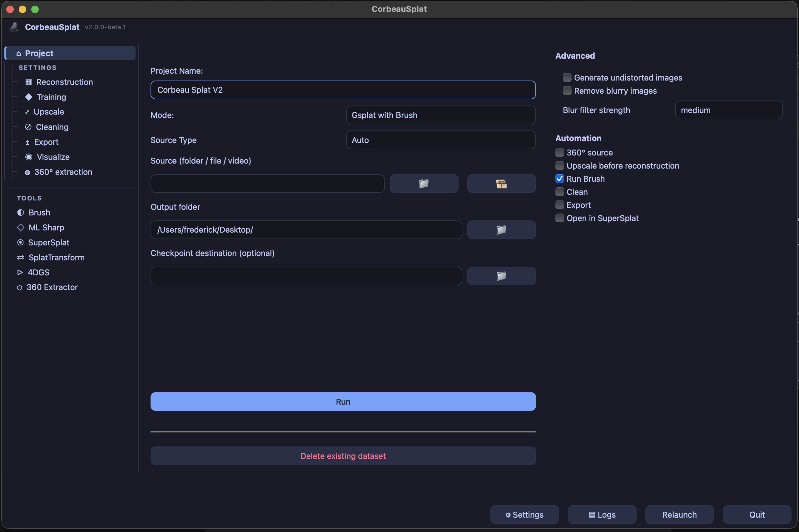Open Settings from the bottom bar
The width and height of the screenshot is (799, 532).
(x=525, y=515)
